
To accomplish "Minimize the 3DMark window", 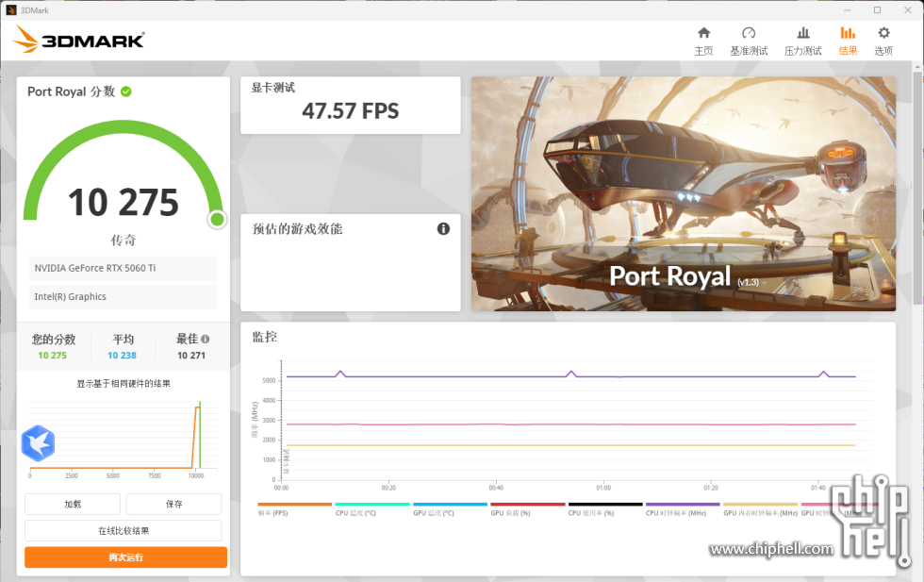I will point(848,10).
